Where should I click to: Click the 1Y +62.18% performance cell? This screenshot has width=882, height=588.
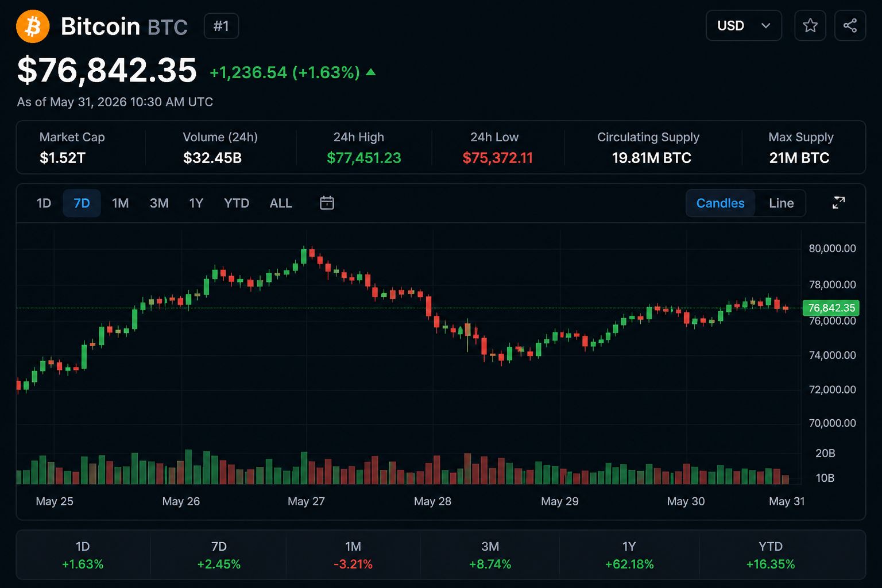[x=629, y=555]
